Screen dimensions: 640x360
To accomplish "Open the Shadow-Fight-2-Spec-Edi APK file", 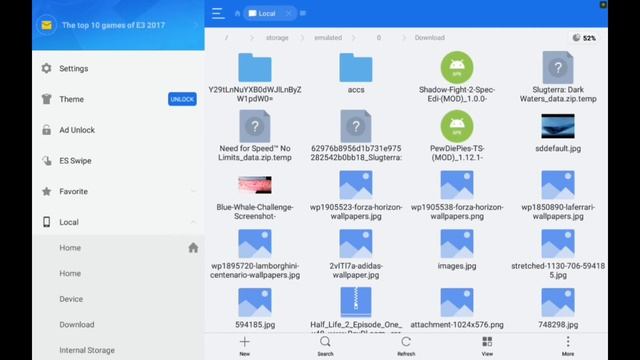I will 457,78.
